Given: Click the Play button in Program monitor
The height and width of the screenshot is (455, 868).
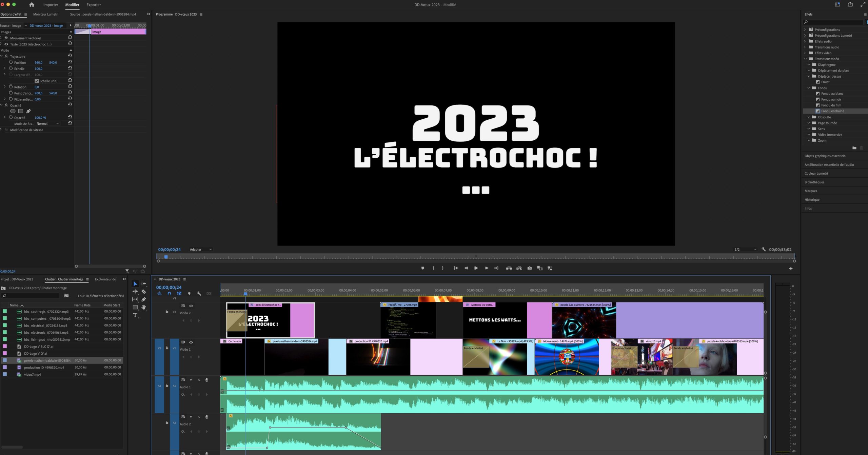Looking at the screenshot, I should pyautogui.click(x=476, y=268).
